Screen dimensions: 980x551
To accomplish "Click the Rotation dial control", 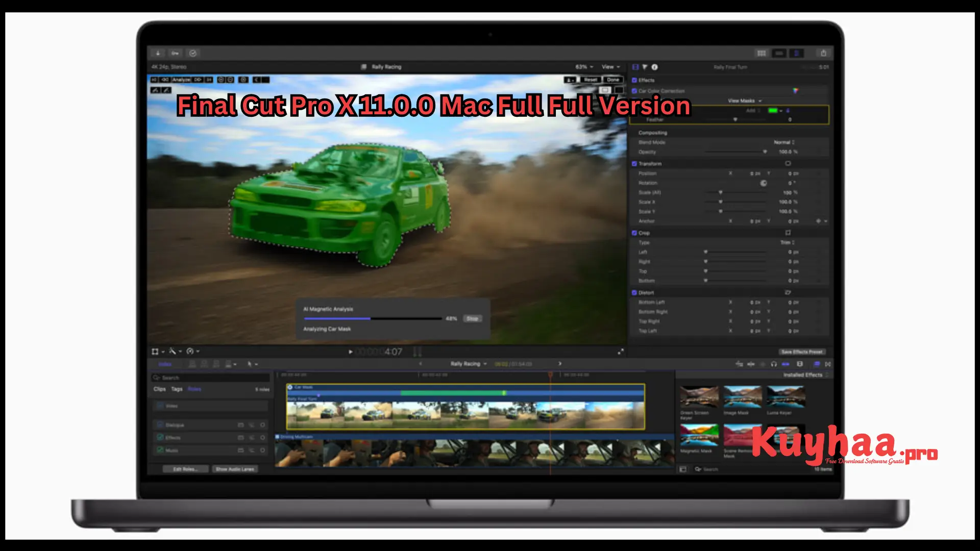I will 764,183.
